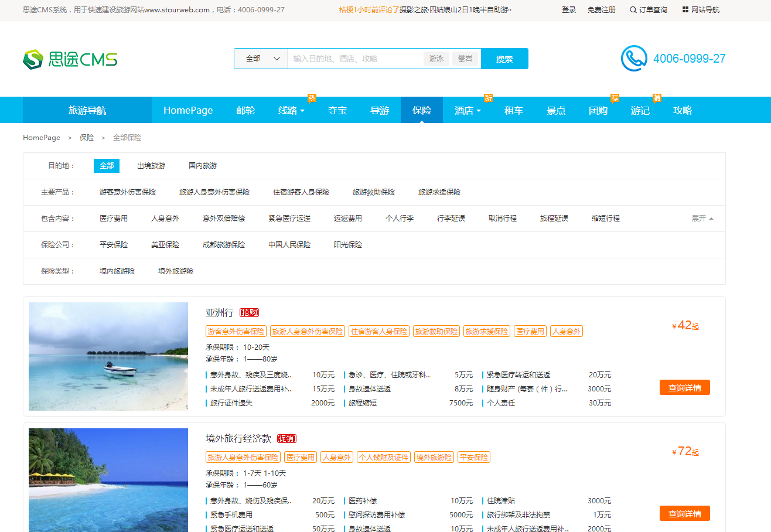Viewport: 771px width, 532px height.
Task: Filter by 平安保险 company
Action: click(x=114, y=245)
